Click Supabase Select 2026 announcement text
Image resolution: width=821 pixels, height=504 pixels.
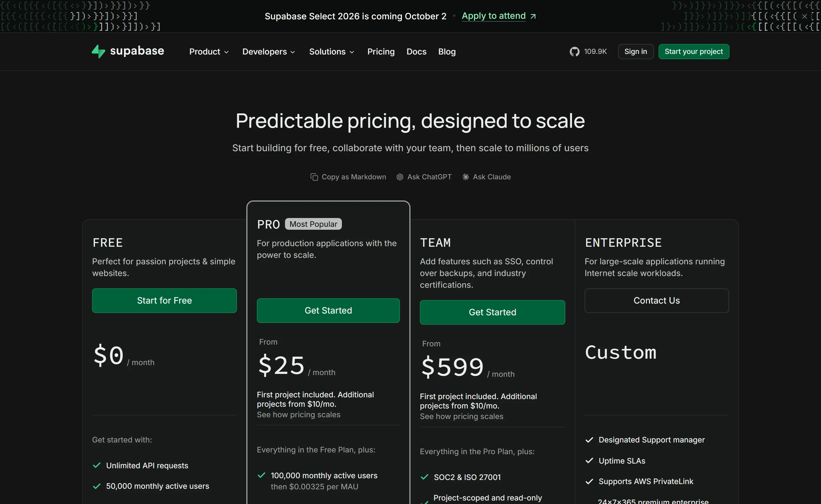pyautogui.click(x=355, y=16)
